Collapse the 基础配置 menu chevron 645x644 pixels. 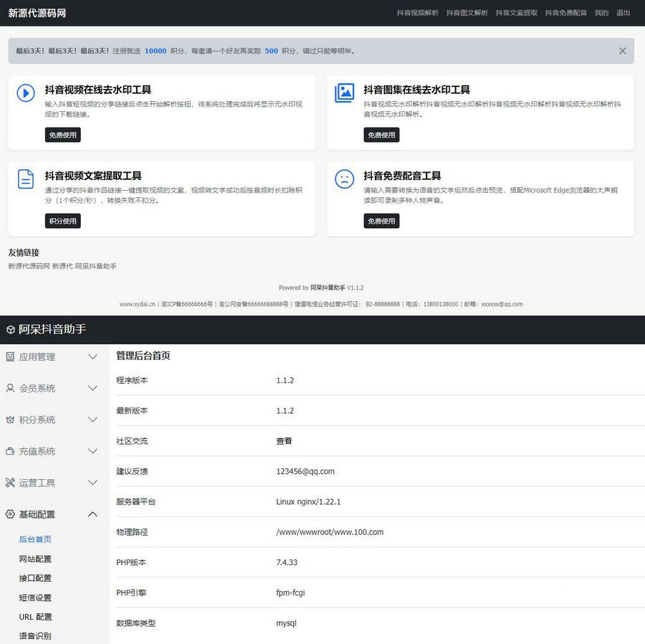click(x=93, y=514)
